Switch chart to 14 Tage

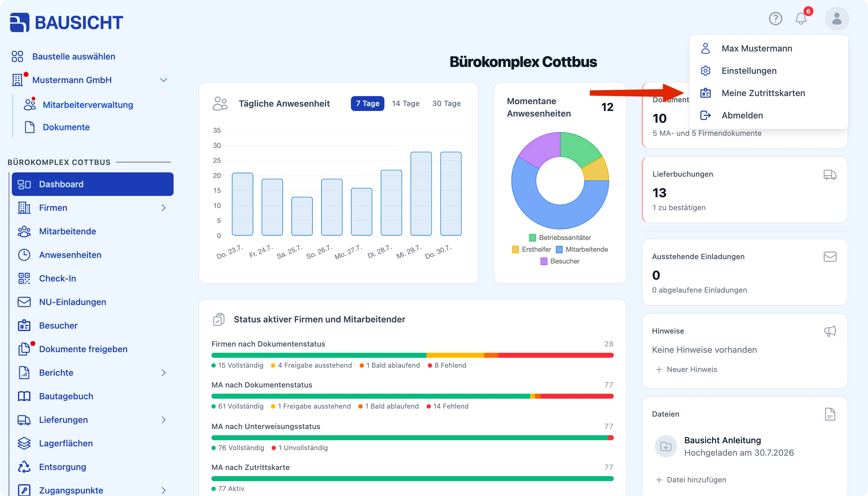coord(405,104)
